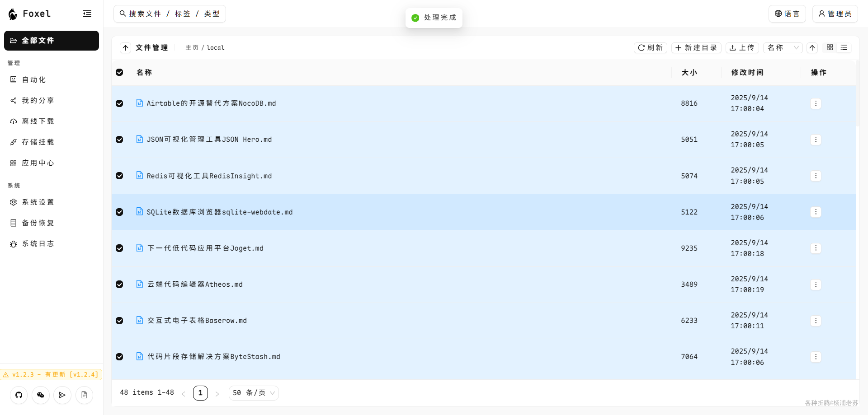This screenshot has height=415, width=868.
Task: Open 自动化 in sidebar
Action: point(52,80)
